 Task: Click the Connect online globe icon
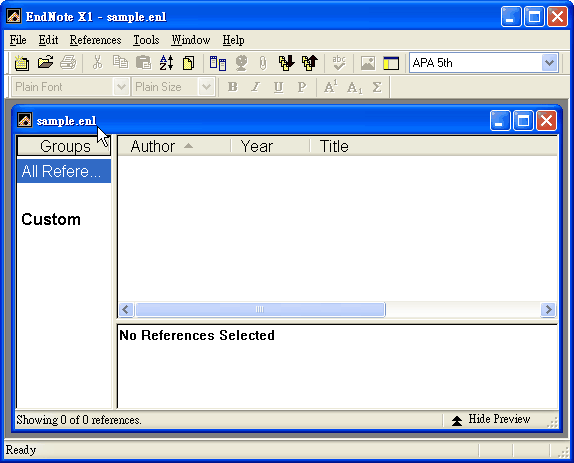pos(241,63)
